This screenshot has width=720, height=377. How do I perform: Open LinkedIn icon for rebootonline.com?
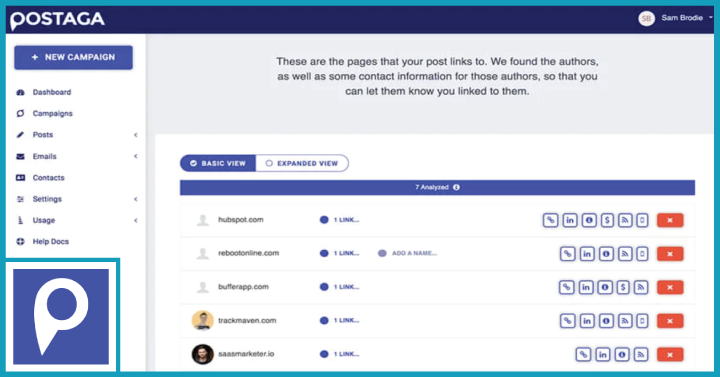point(587,254)
